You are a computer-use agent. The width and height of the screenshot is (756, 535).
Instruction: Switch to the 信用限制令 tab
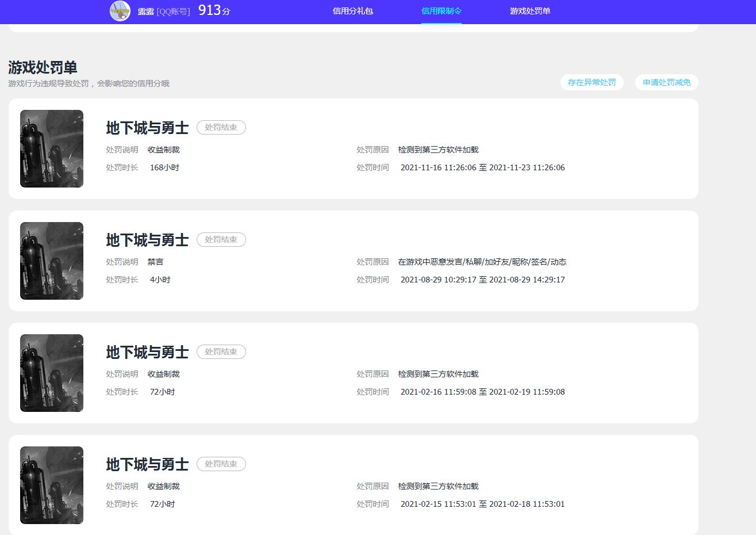pyautogui.click(x=441, y=11)
